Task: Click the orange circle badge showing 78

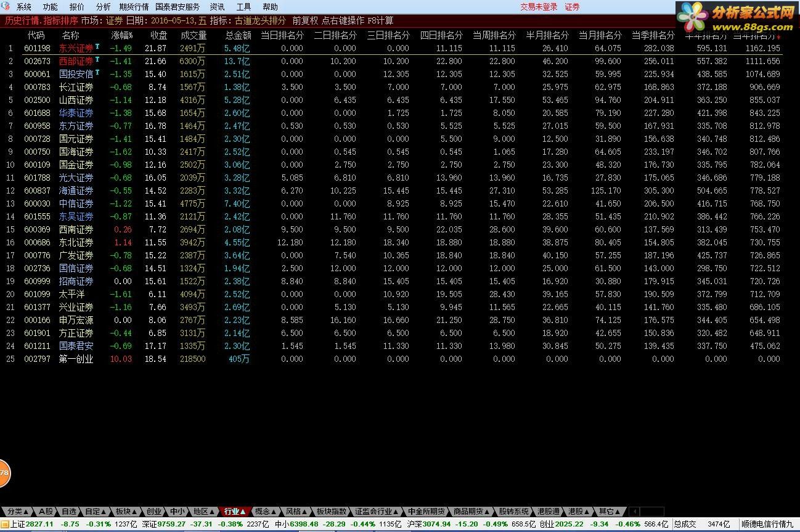Action: tap(4, 473)
